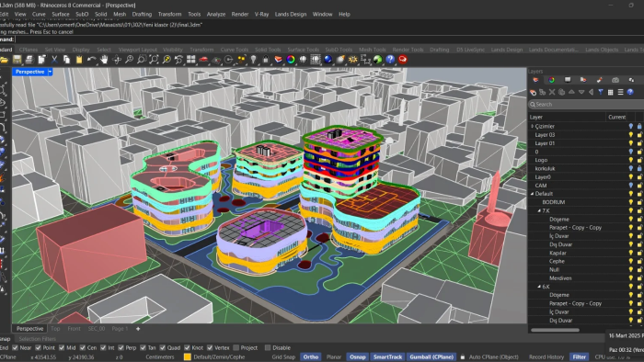644x362 pixels.
Task: Toggle the Mid osnap checkbox
Action: 62,347
